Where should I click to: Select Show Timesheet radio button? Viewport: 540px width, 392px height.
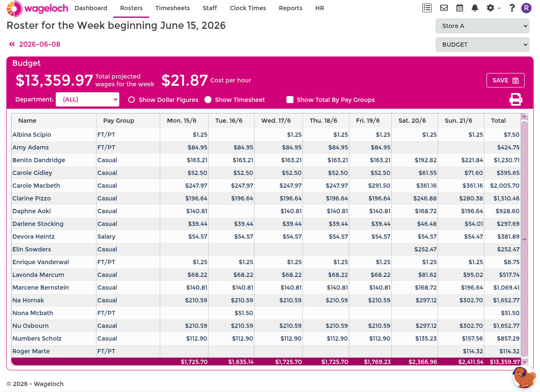coord(208,100)
